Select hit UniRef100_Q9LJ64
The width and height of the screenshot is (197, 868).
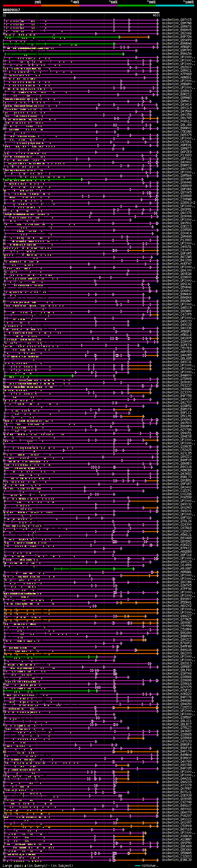click(x=177, y=125)
